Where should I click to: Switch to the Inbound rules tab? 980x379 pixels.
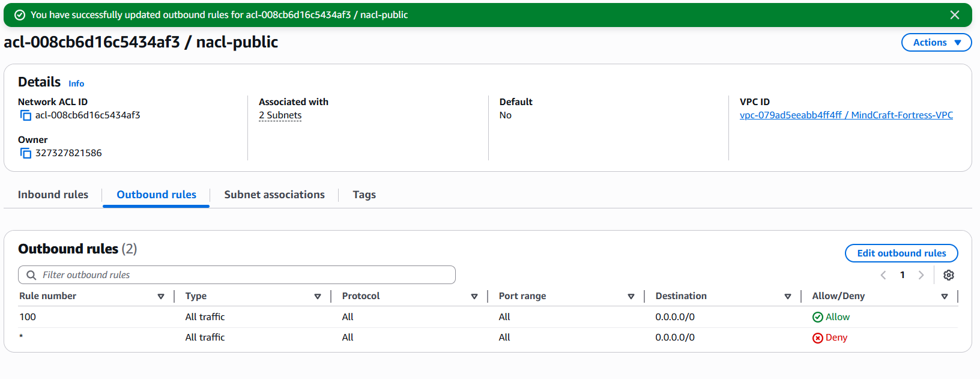click(53, 195)
